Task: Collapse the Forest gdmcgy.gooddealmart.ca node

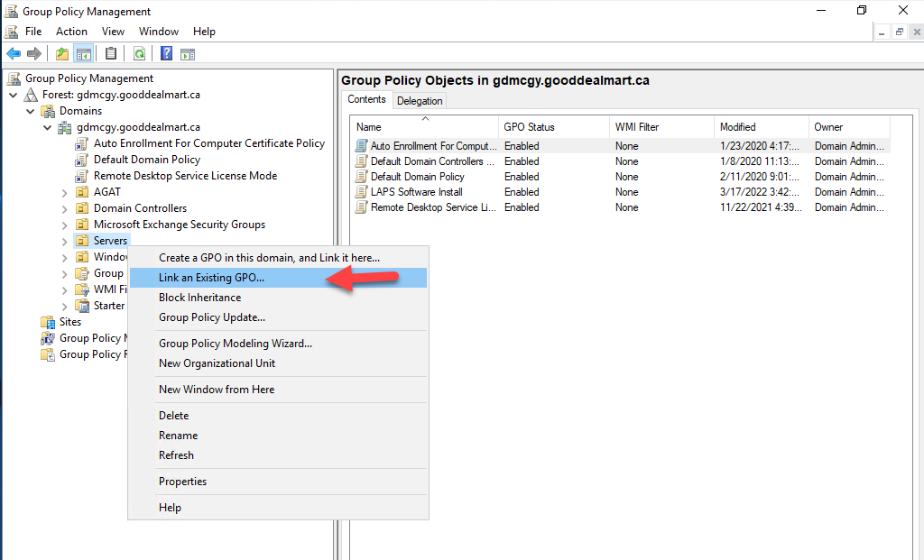Action: [x=14, y=95]
